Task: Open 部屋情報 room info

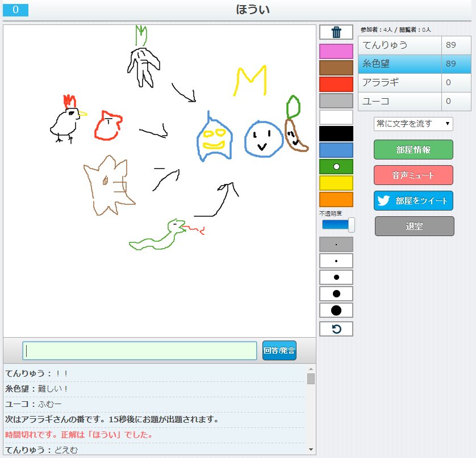Action: (x=413, y=149)
